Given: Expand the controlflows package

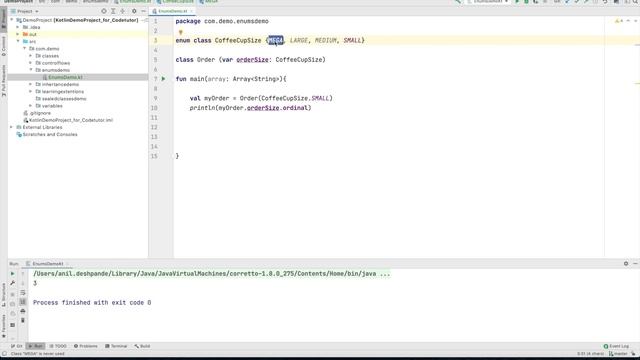Looking at the screenshot, I should click(31, 63).
